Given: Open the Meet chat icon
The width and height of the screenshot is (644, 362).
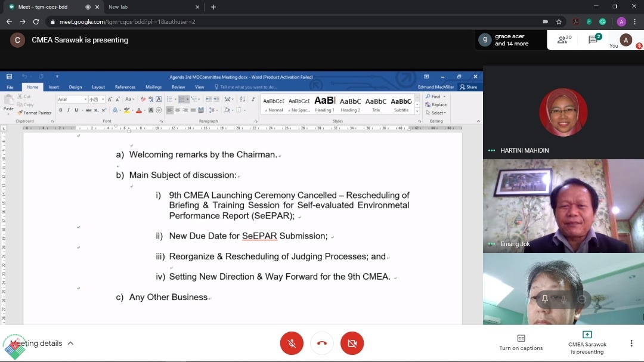Looking at the screenshot, I should (594, 39).
